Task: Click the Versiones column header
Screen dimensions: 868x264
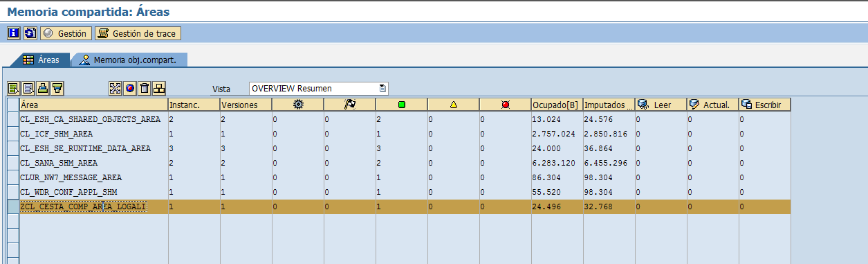Action: (246, 105)
